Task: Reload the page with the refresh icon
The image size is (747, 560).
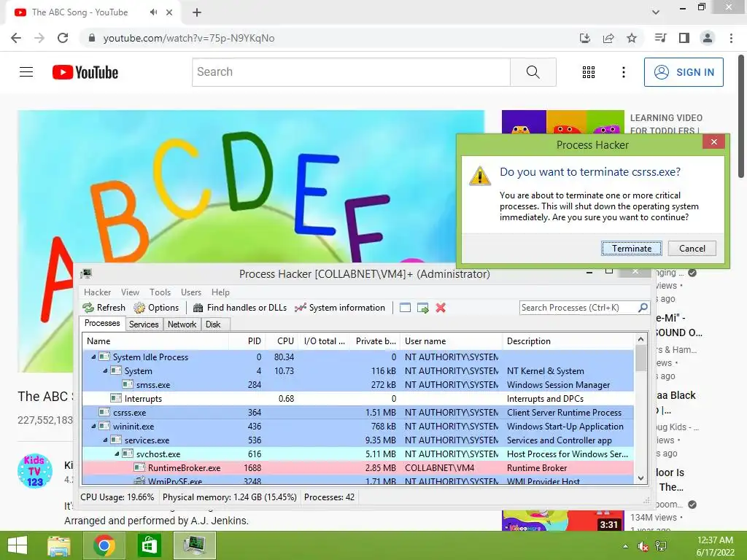Action: (x=63, y=38)
